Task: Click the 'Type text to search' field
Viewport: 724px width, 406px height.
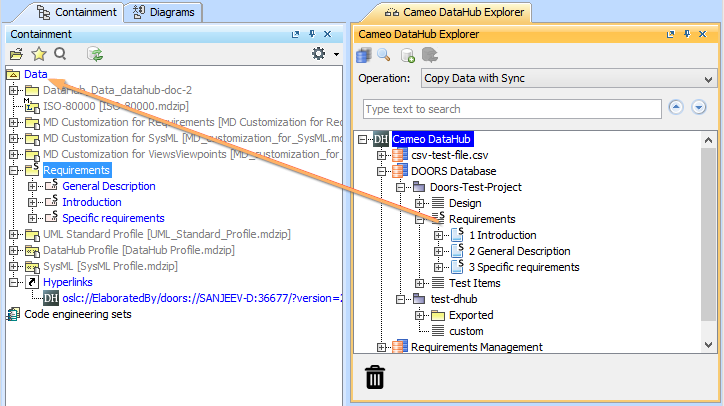Action: coord(512,109)
